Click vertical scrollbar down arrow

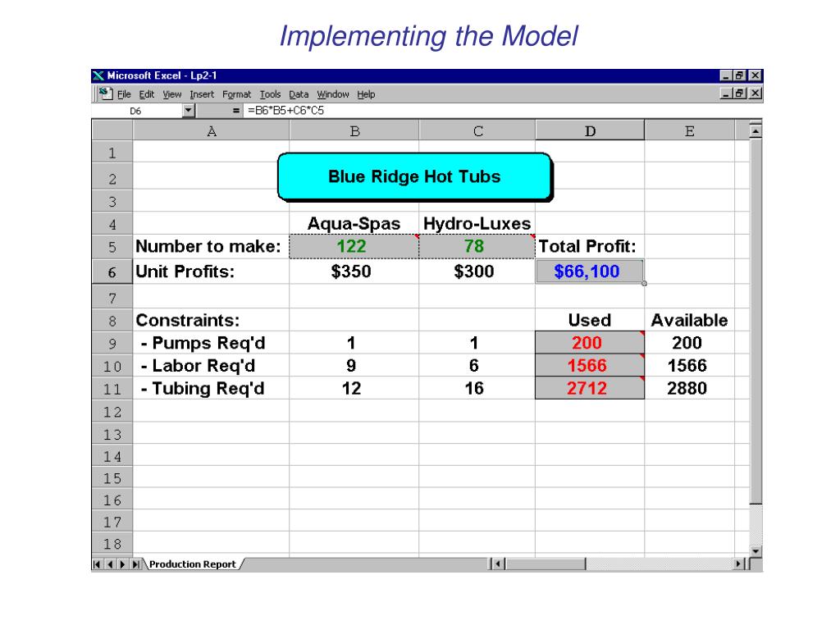(x=756, y=550)
